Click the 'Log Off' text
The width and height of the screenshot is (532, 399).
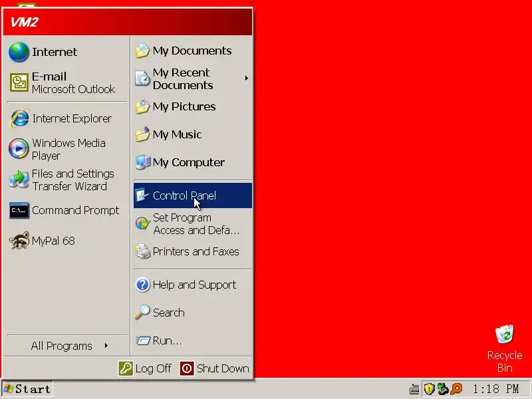tap(154, 368)
